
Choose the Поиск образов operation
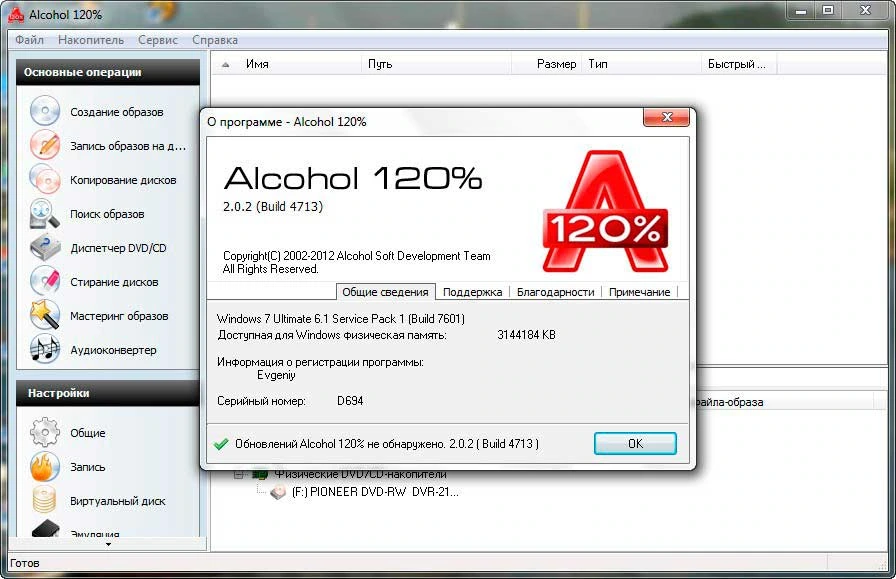[107, 214]
